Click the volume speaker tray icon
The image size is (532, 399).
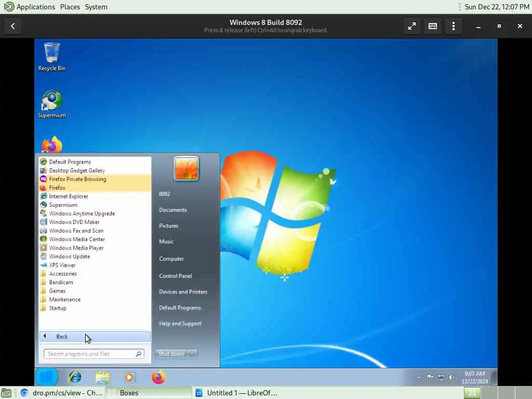point(451,377)
